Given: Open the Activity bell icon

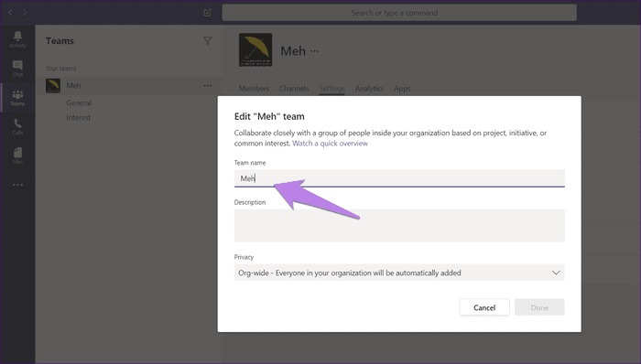Looking at the screenshot, I should click(17, 39).
